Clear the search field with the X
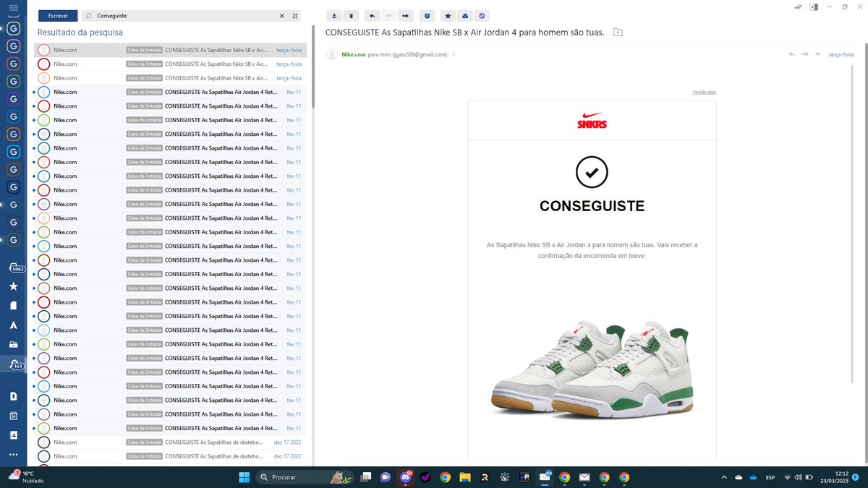 pyautogui.click(x=282, y=15)
